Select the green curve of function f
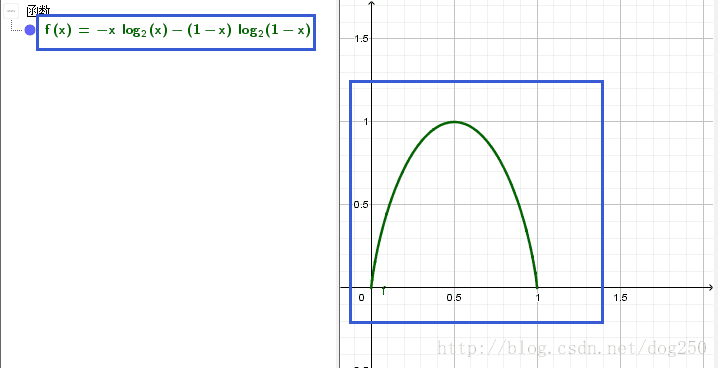The image size is (718, 368). tap(454, 122)
